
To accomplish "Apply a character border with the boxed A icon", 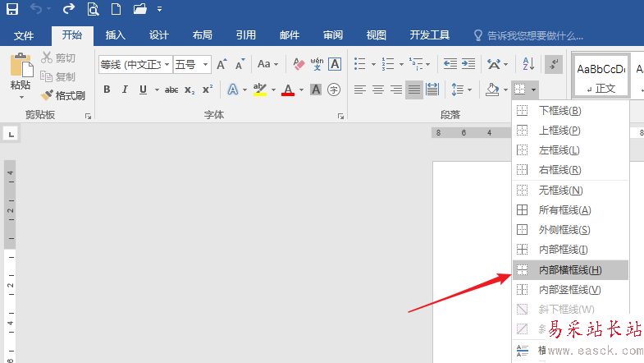I will point(335,65).
